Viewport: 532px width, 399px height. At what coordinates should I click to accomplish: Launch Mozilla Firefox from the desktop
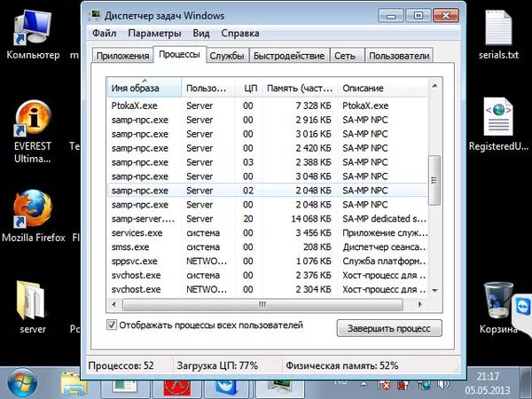point(33,215)
